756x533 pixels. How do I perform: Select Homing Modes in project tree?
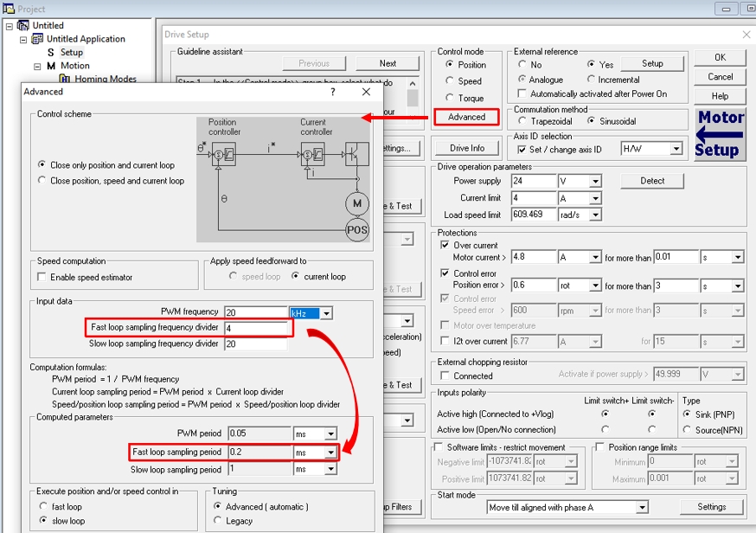point(106,79)
